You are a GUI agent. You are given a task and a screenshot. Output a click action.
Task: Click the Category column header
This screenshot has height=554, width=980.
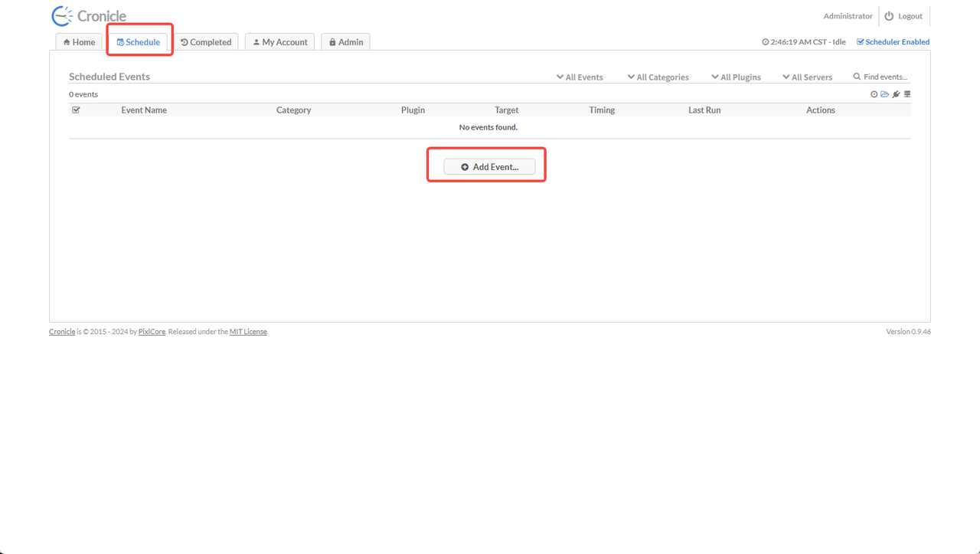pos(293,110)
